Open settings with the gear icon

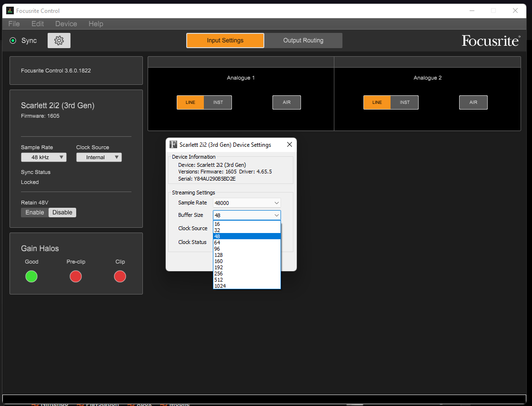(x=59, y=41)
